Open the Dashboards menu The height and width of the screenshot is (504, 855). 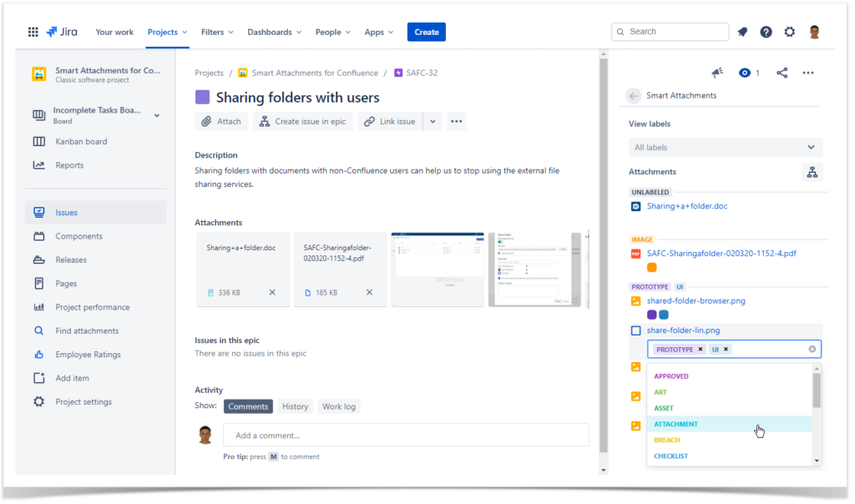tap(271, 32)
